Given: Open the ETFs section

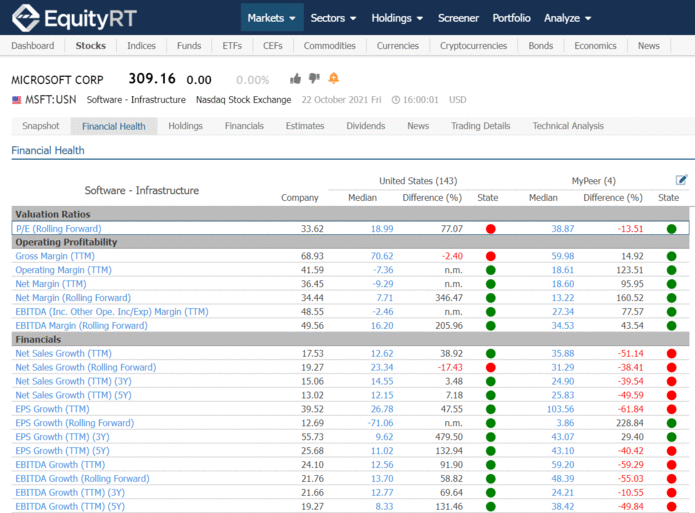Looking at the screenshot, I should click(x=232, y=46).
